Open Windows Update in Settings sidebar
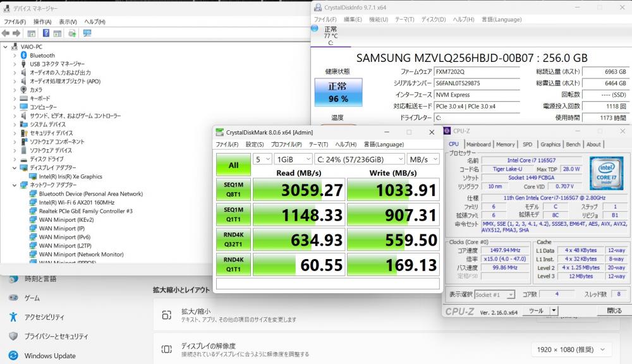 tap(50, 356)
